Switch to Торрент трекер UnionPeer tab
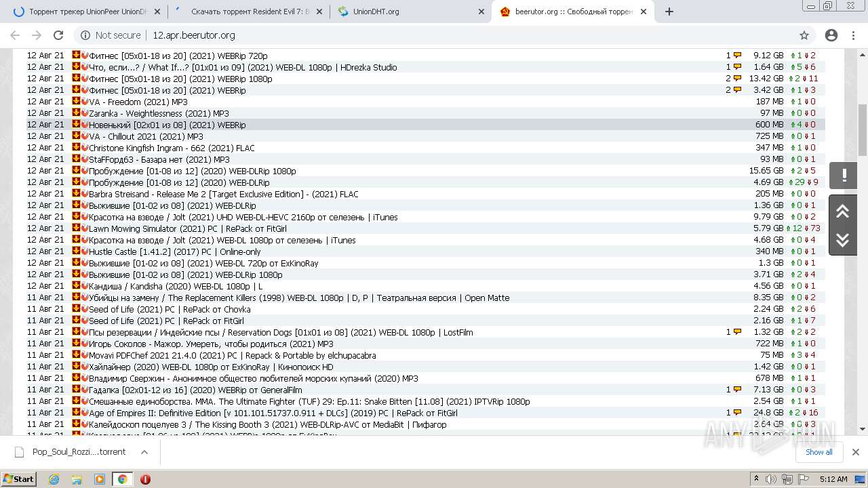Image resolution: width=868 pixels, height=488 pixels. coord(87,12)
